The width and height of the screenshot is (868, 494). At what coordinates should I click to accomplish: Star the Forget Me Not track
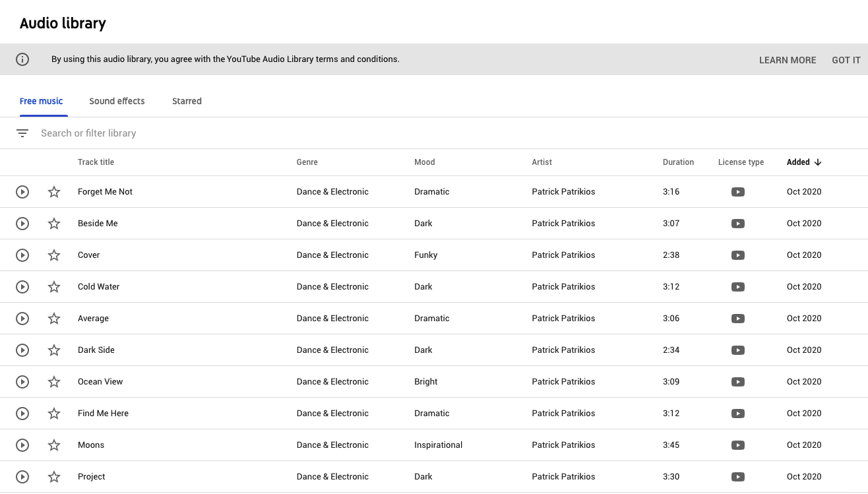pos(54,192)
